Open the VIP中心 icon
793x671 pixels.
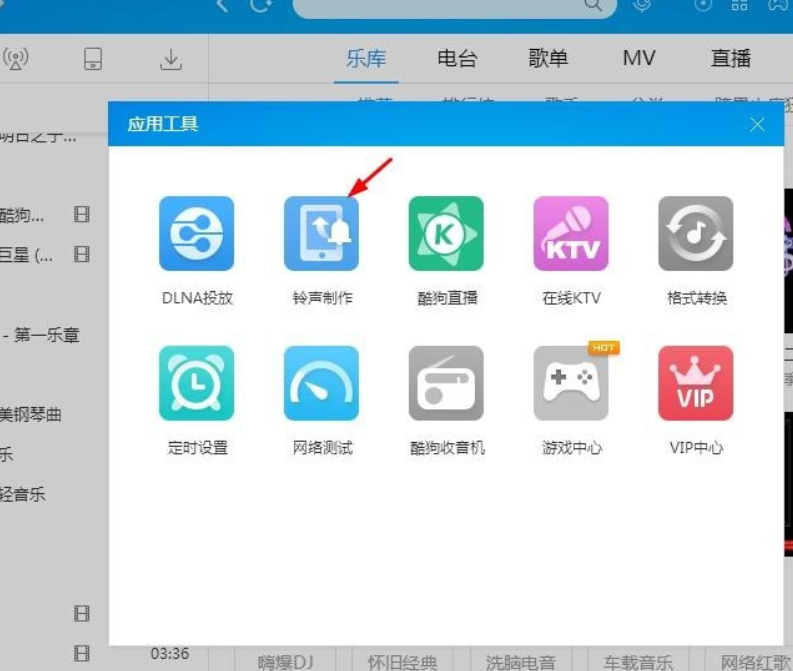[696, 383]
